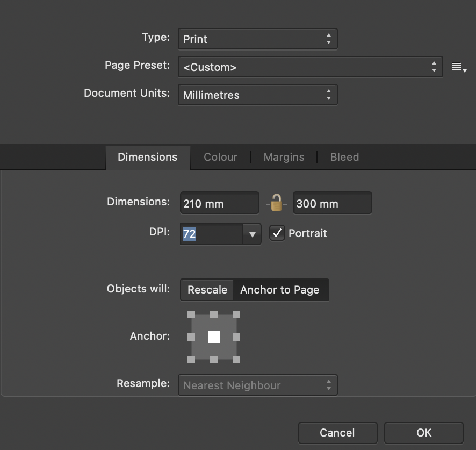Open the Page Preset dropdown

(x=311, y=67)
